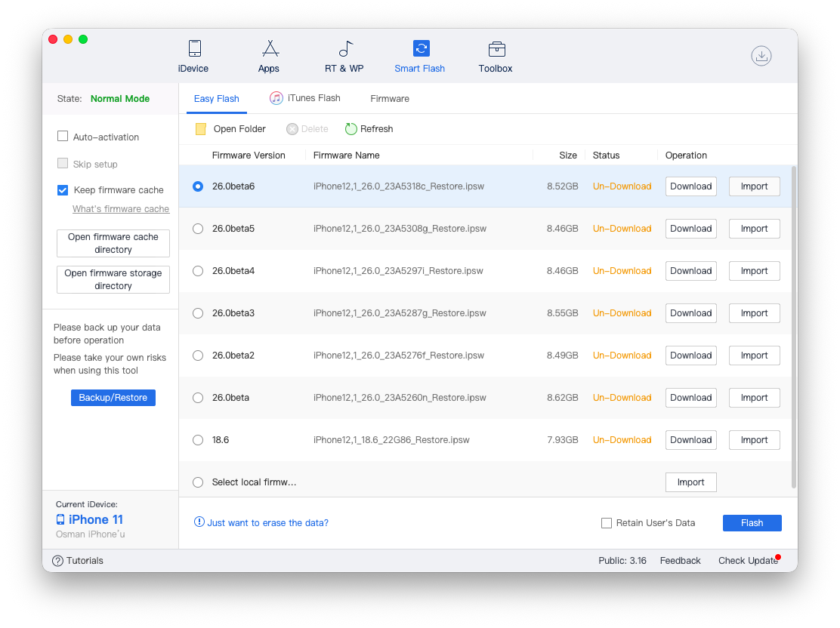Click the Public: 3.16 version text
The height and width of the screenshot is (628, 840).
[622, 561]
